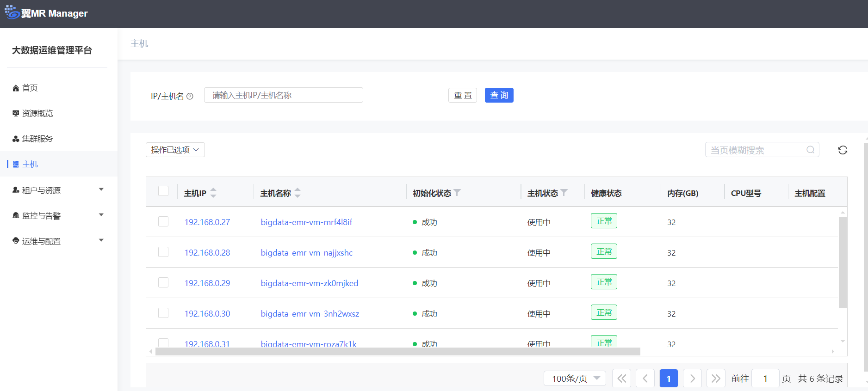Click page number 1 button
868x391 pixels.
pyautogui.click(x=669, y=379)
